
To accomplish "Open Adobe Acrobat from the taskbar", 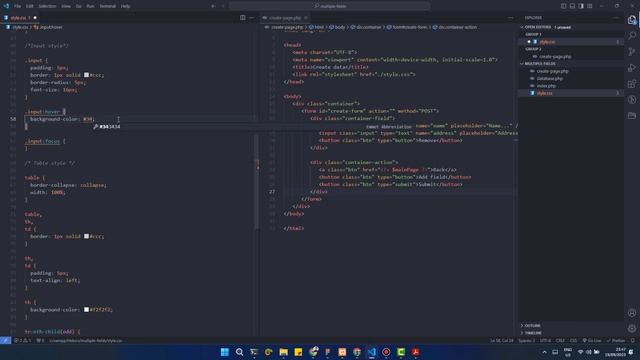I will [416, 352].
